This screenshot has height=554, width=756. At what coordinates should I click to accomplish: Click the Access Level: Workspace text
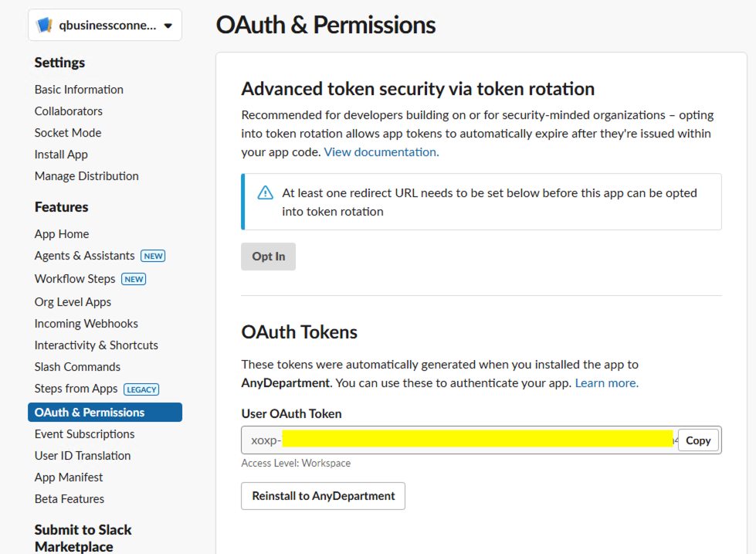pyautogui.click(x=296, y=464)
